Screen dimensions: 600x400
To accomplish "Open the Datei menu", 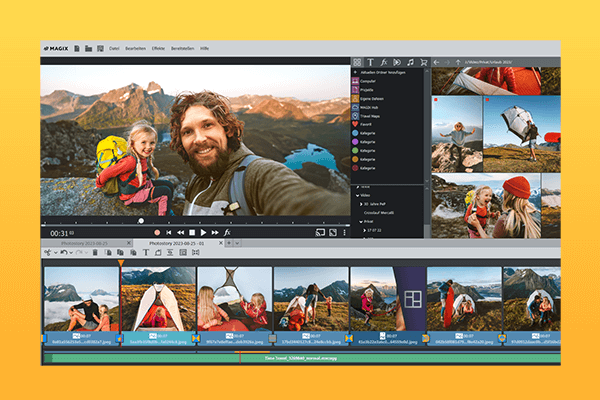I will click(x=115, y=47).
